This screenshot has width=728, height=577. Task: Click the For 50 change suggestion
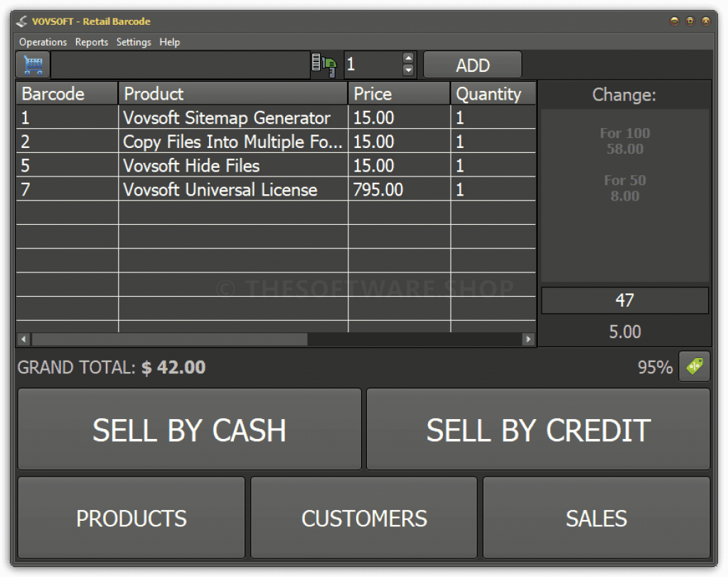(x=625, y=188)
